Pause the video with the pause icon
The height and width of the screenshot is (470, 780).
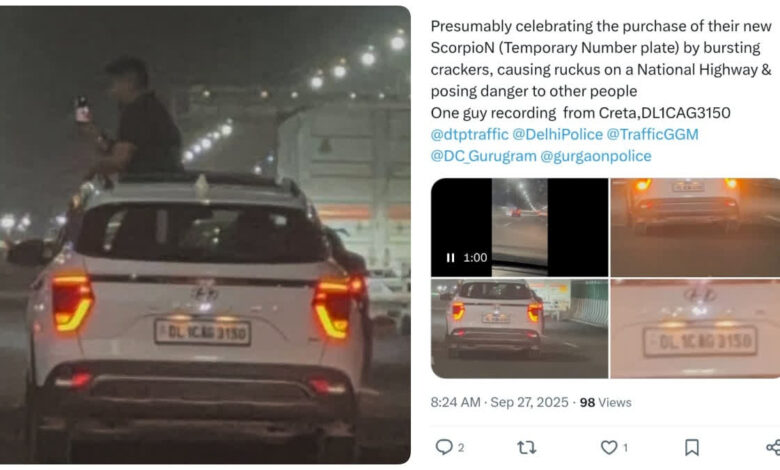point(450,258)
